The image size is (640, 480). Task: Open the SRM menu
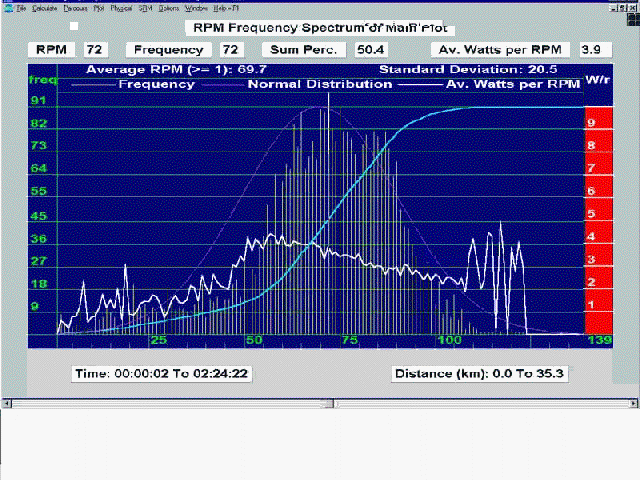145,8
